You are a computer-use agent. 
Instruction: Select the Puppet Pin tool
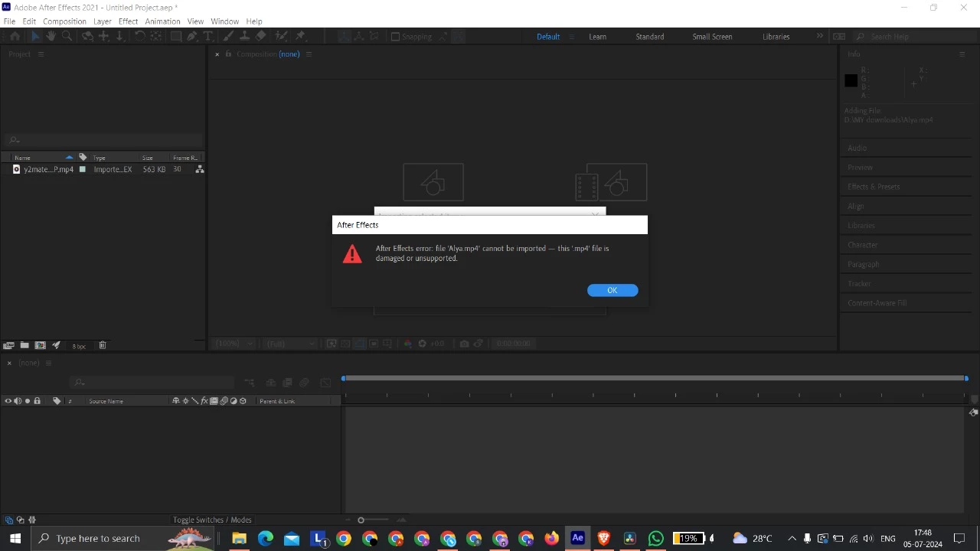(301, 36)
